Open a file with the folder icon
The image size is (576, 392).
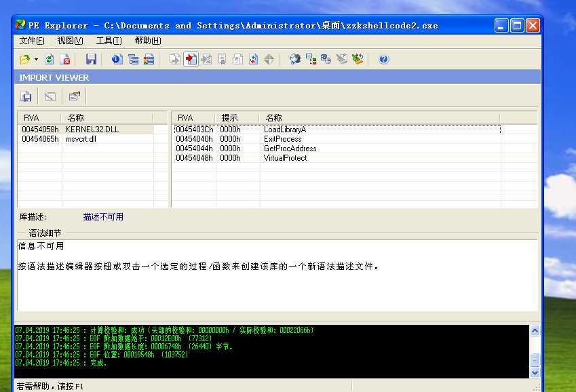tap(25, 59)
